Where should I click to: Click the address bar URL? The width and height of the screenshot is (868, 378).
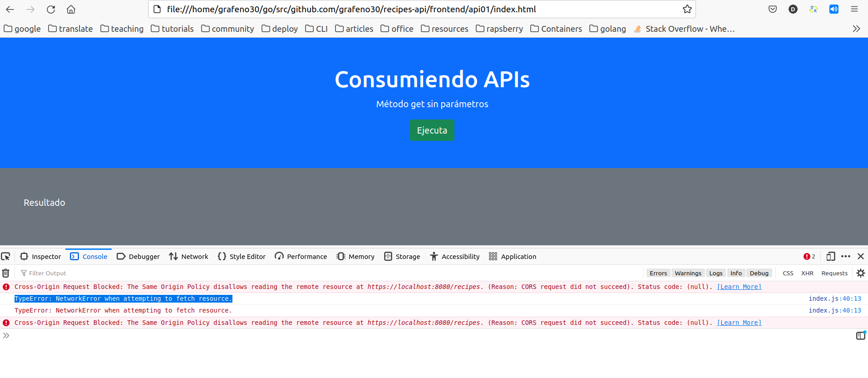point(351,9)
